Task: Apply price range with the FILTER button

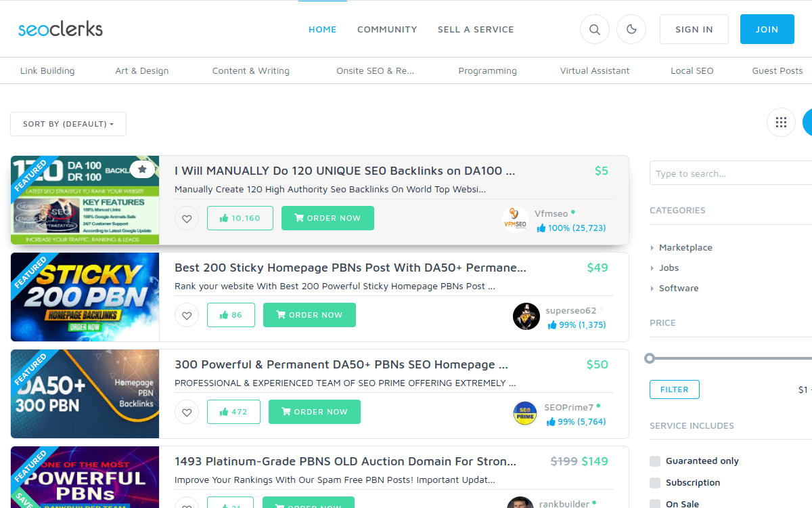Action: [674, 389]
